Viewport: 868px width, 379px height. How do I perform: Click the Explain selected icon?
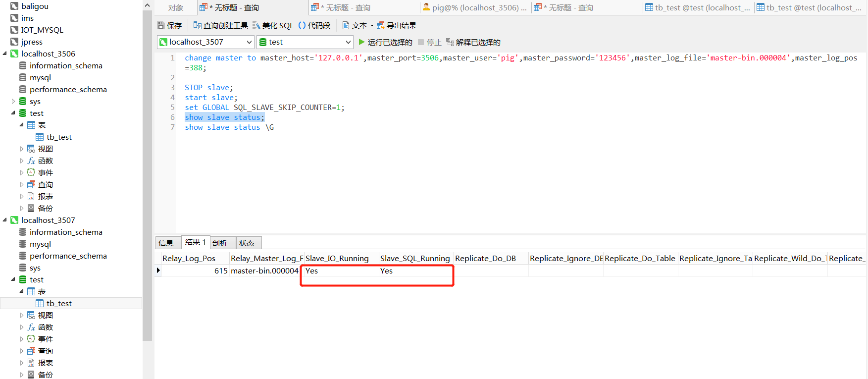(x=450, y=42)
